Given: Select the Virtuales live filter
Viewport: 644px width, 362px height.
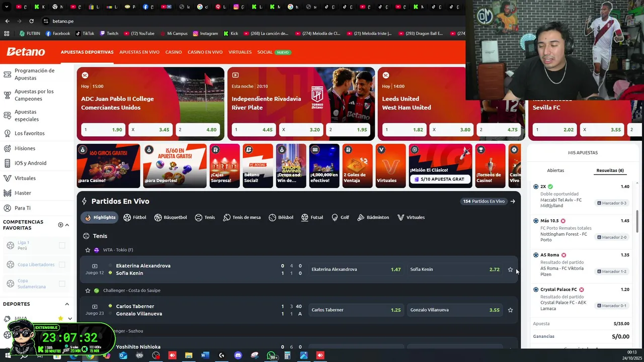Looking at the screenshot, I should point(411,217).
